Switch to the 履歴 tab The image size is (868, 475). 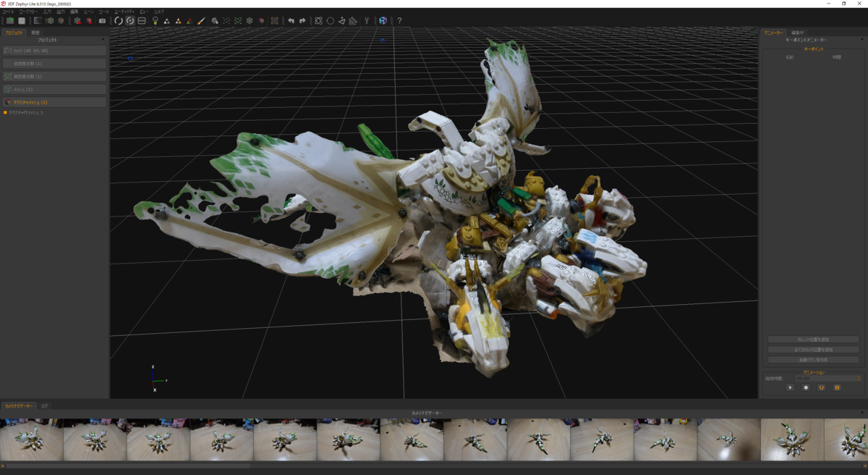pyautogui.click(x=35, y=33)
